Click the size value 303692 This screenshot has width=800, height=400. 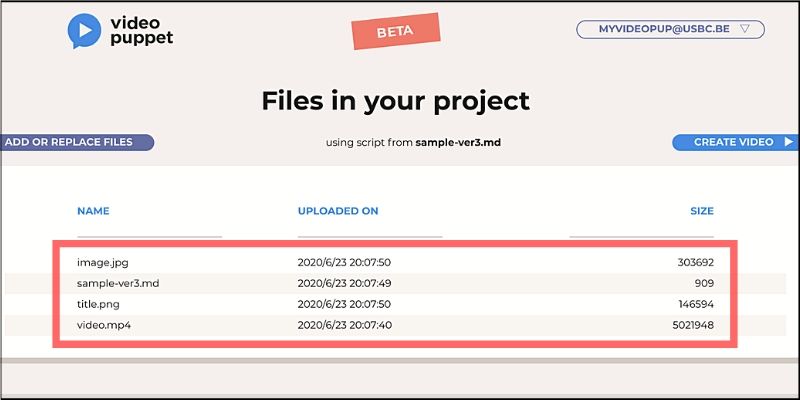click(696, 262)
